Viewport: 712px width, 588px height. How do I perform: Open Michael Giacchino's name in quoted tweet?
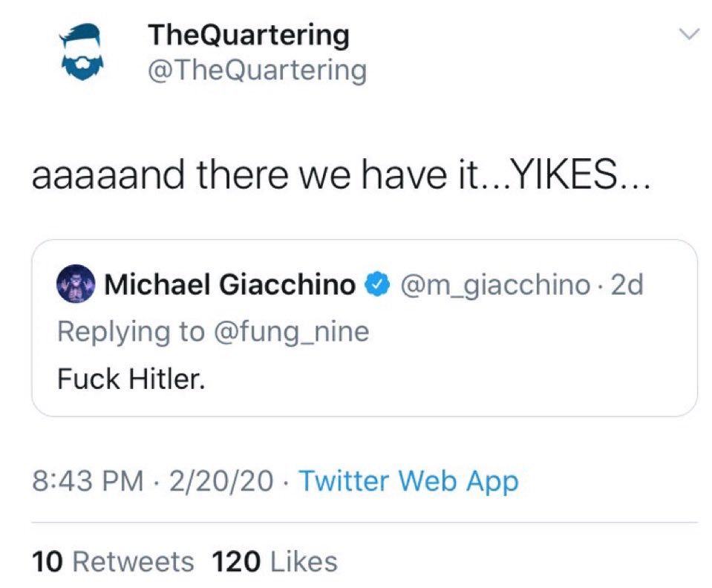pyautogui.click(x=230, y=285)
